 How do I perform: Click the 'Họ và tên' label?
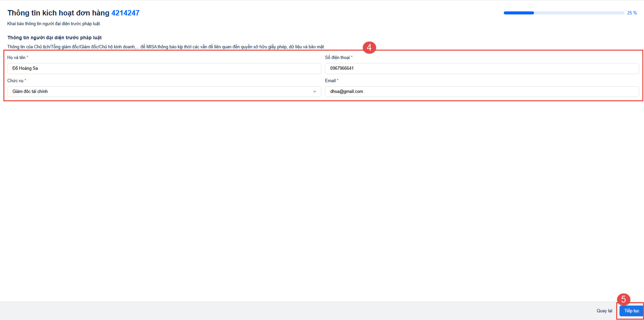point(16,58)
